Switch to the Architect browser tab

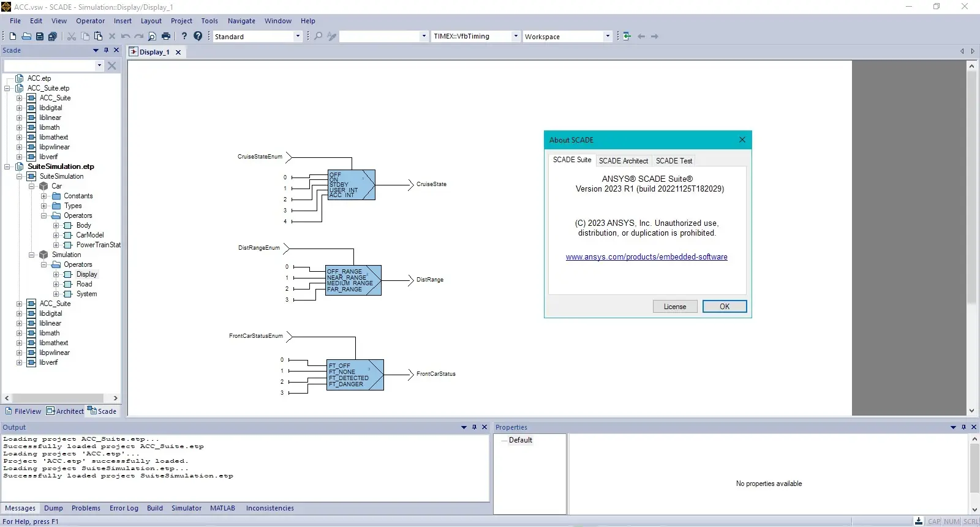[65, 411]
